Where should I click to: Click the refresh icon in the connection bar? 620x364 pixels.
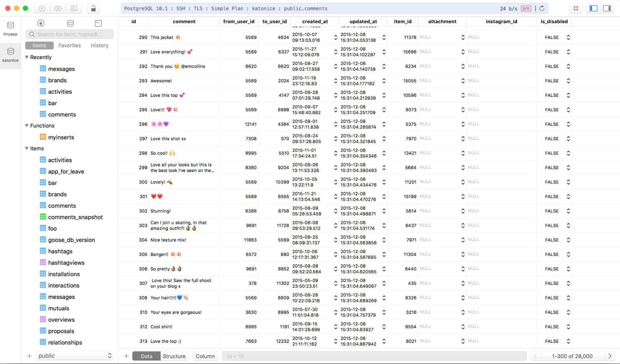click(542, 8)
